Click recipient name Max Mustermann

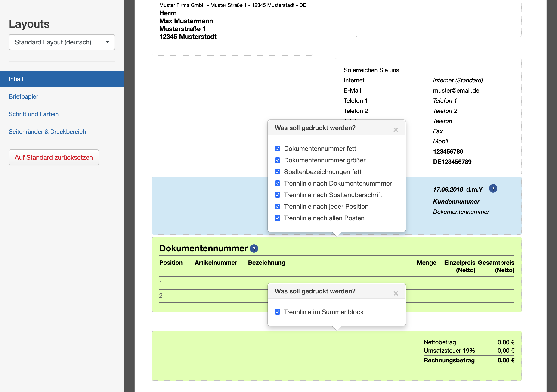click(x=186, y=21)
